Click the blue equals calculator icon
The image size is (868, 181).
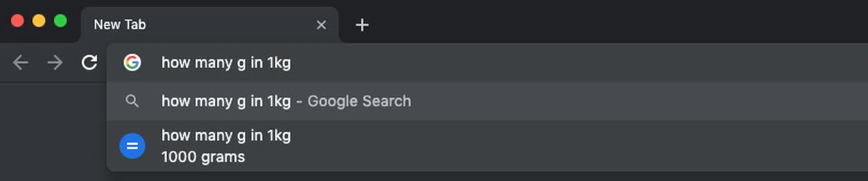pyautogui.click(x=132, y=146)
